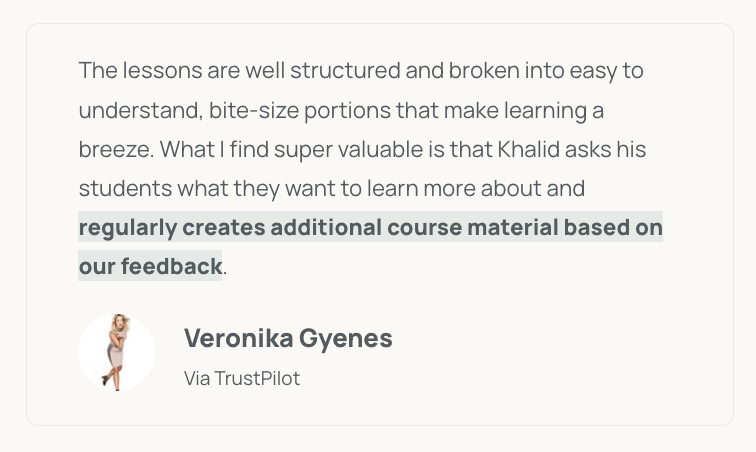Click the words "easy to" ending the first line
The height and width of the screenshot is (452, 756).
(x=607, y=71)
